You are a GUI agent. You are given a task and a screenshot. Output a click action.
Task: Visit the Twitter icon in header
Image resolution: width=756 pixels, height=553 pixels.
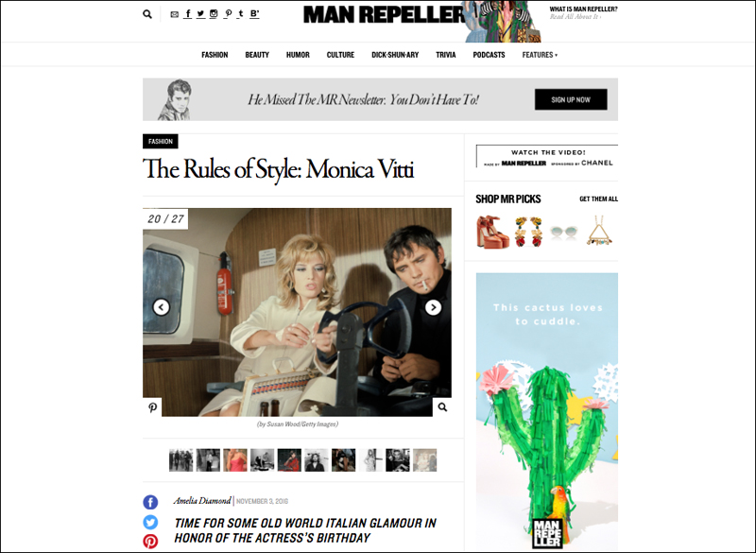(x=200, y=14)
